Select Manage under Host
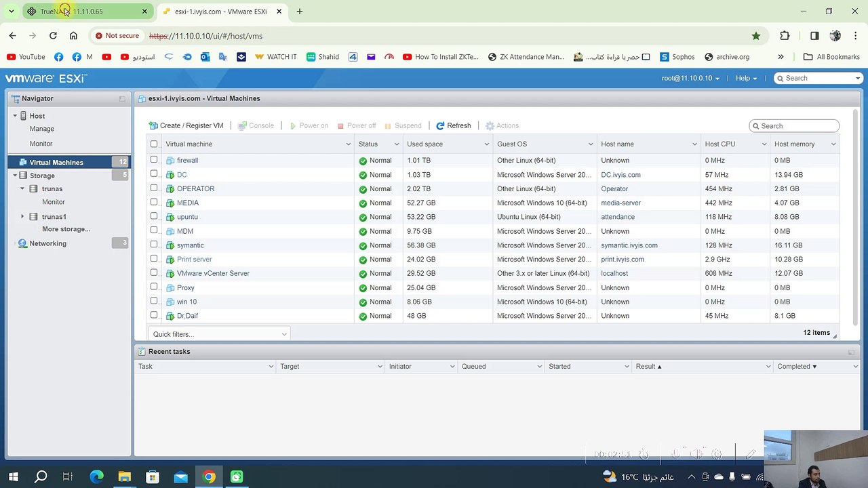 coord(42,129)
